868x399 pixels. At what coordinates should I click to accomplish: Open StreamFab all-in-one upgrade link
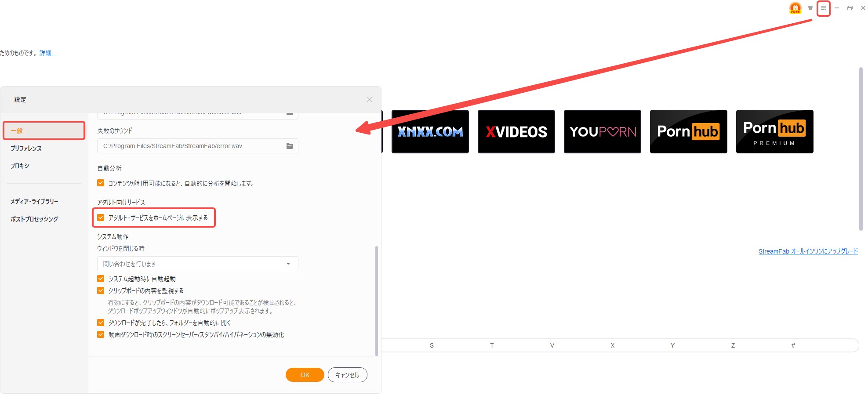click(808, 251)
